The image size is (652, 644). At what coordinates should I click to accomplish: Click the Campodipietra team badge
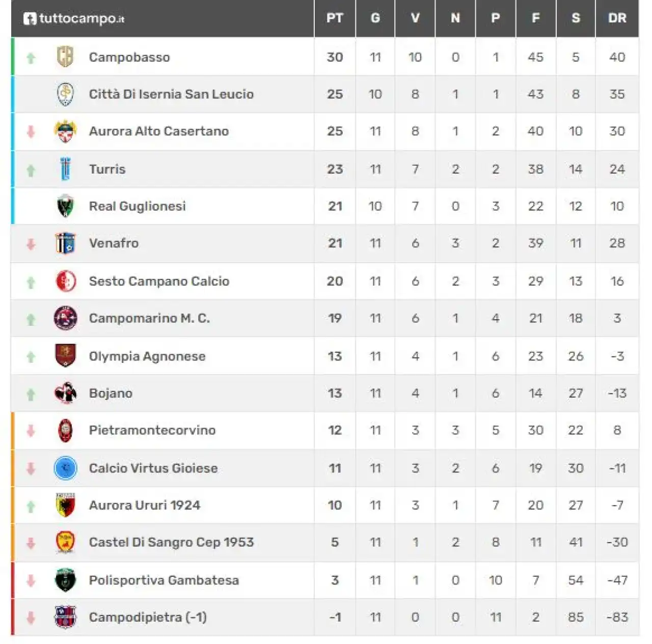(x=65, y=617)
